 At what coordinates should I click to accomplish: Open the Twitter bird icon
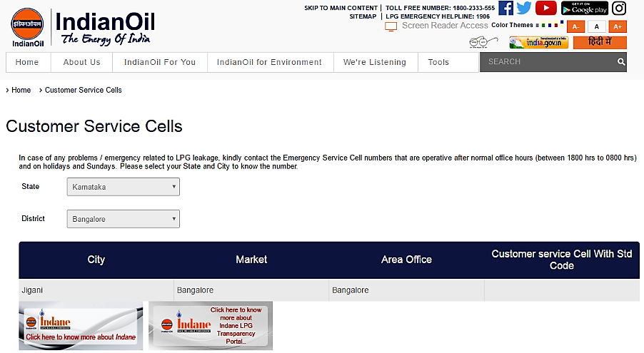(524, 8)
